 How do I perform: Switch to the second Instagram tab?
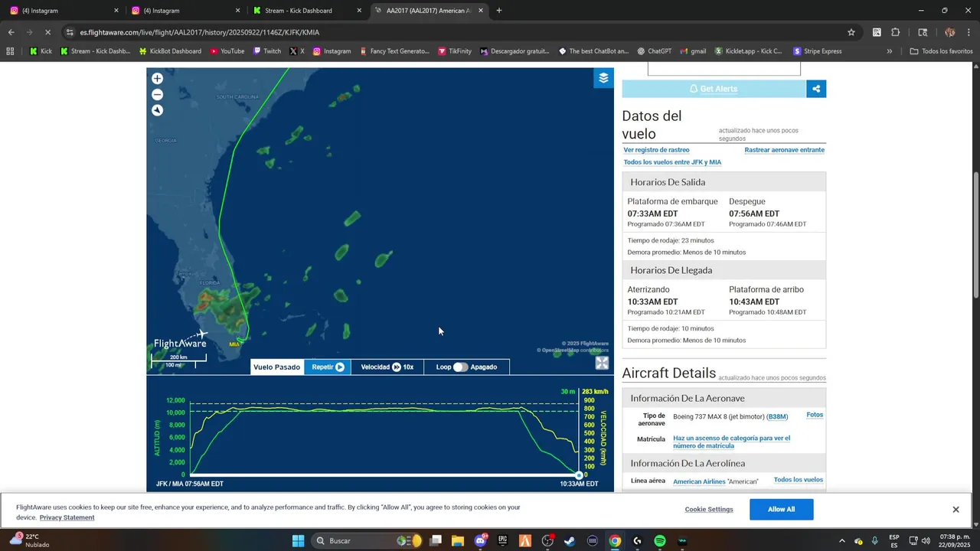pyautogui.click(x=185, y=11)
